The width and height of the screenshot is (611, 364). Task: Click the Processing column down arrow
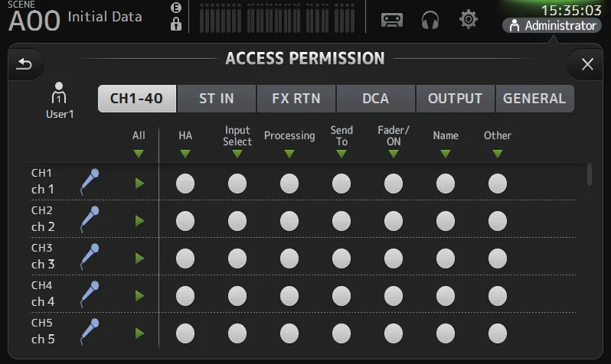289,154
